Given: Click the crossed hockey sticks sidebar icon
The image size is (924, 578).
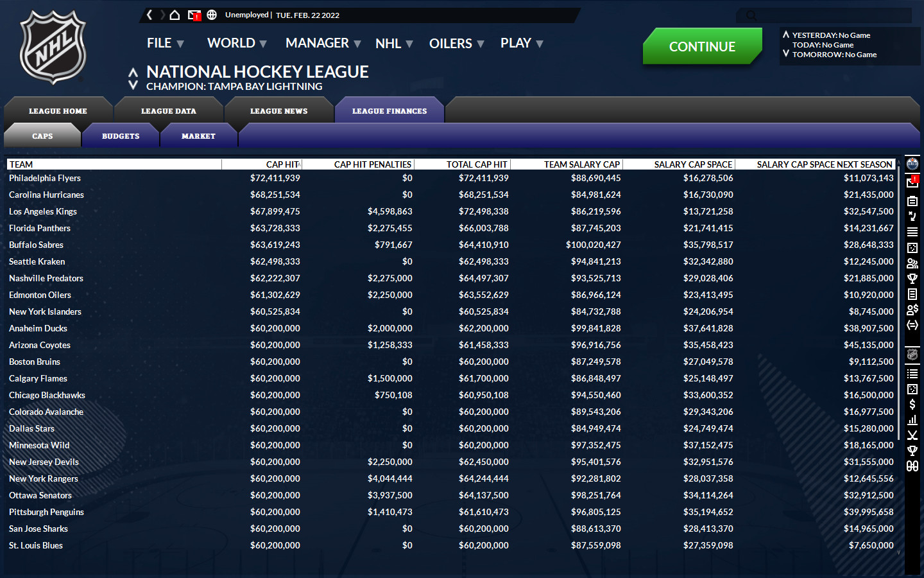Looking at the screenshot, I should pos(912,435).
